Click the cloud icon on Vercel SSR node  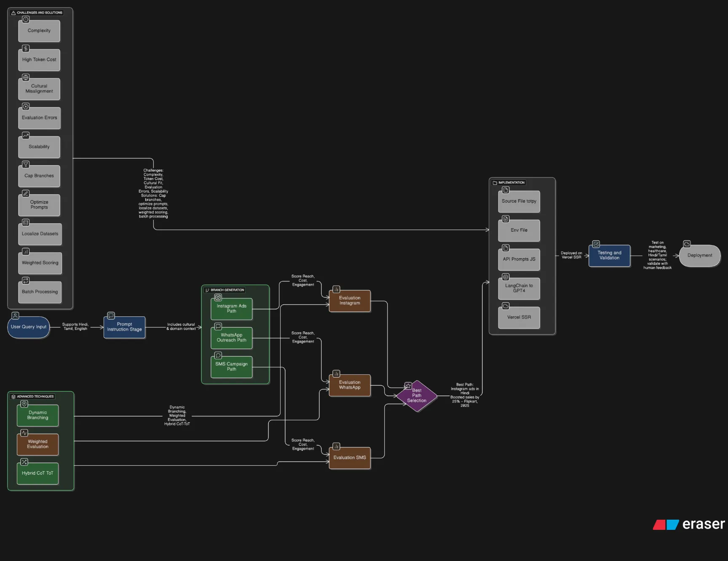(506, 306)
